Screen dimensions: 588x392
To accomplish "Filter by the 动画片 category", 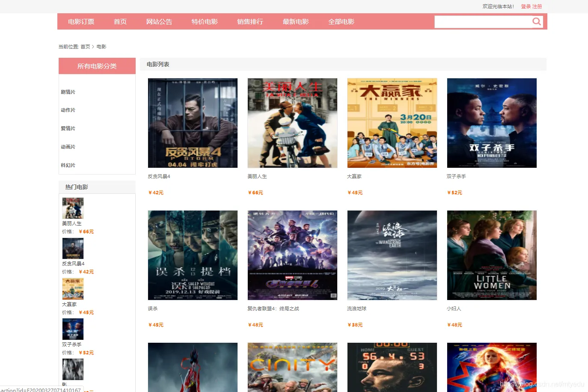I will 68,147.
